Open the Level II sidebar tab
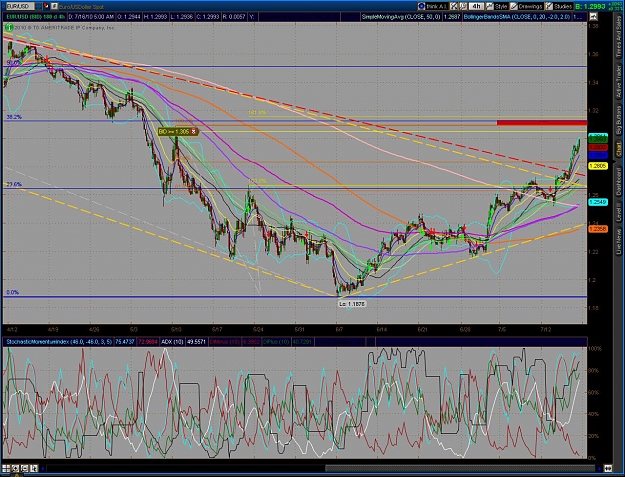Viewport: 625px width, 477px height. coord(619,214)
